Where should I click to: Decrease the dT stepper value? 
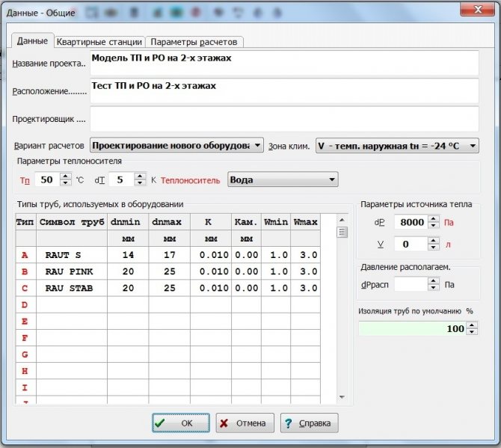click(138, 183)
